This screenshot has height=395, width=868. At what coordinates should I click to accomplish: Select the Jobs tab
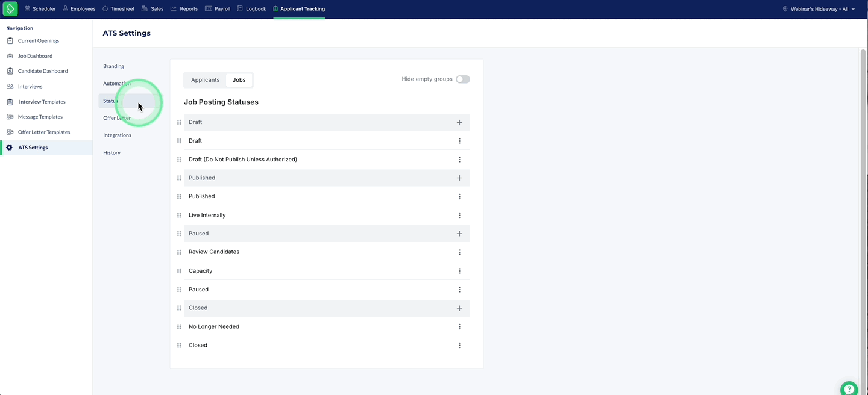(239, 80)
